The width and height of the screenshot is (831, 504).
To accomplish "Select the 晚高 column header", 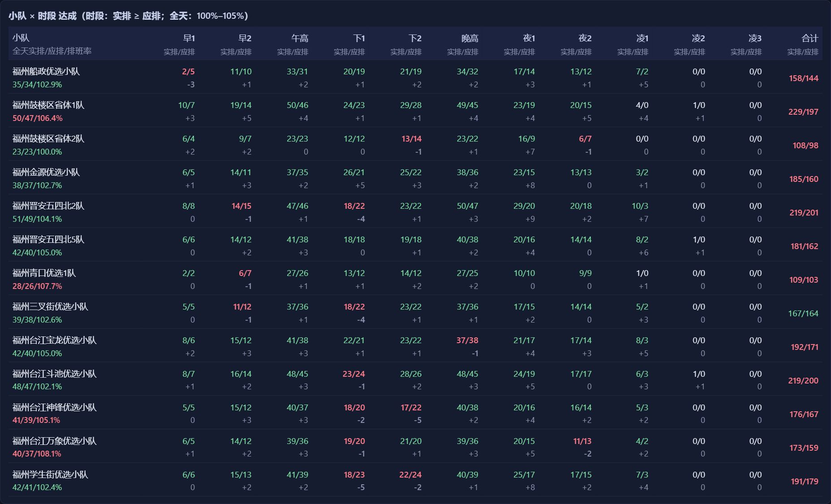I will [470, 38].
